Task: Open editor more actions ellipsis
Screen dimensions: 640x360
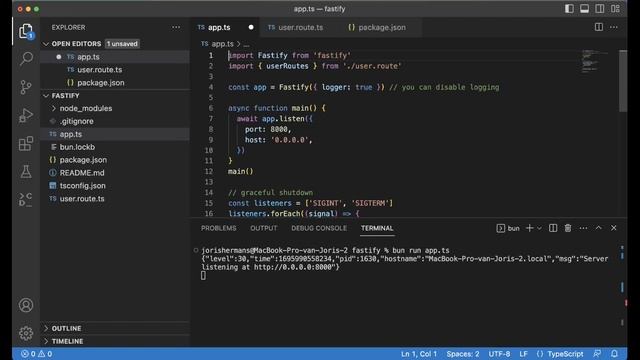Action: coord(613,27)
